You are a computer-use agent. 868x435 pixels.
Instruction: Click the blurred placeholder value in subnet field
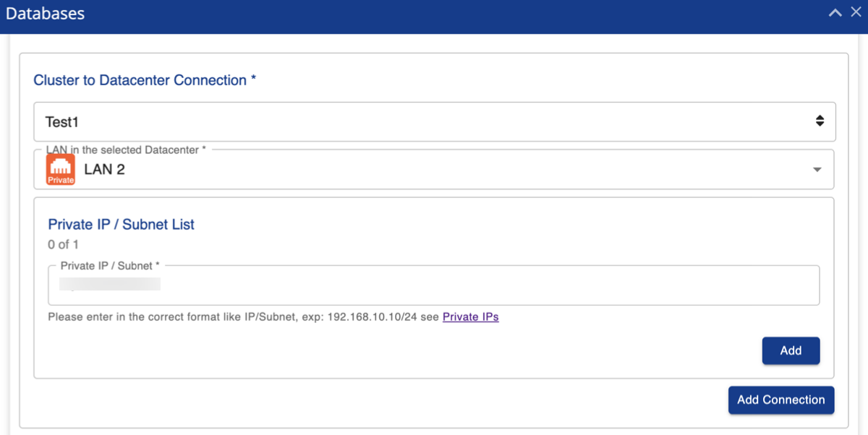(x=110, y=284)
